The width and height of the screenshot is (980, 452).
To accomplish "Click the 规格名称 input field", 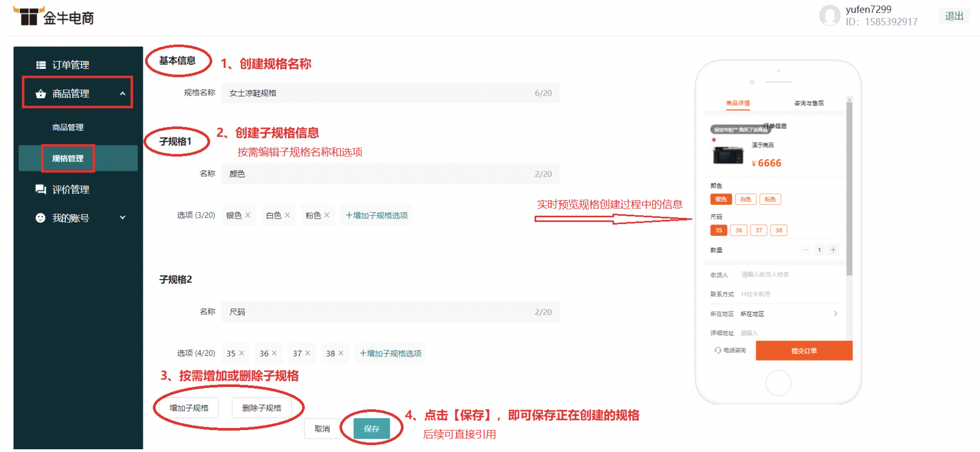I will click(390, 93).
